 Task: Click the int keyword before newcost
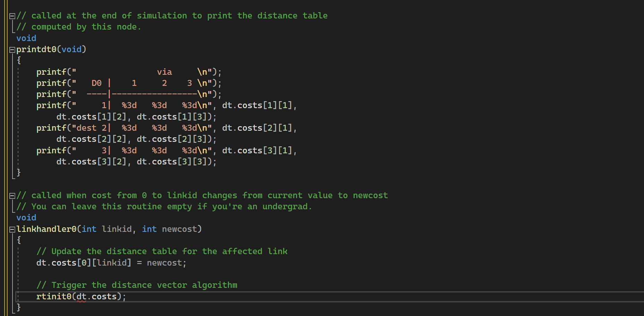[149, 229]
